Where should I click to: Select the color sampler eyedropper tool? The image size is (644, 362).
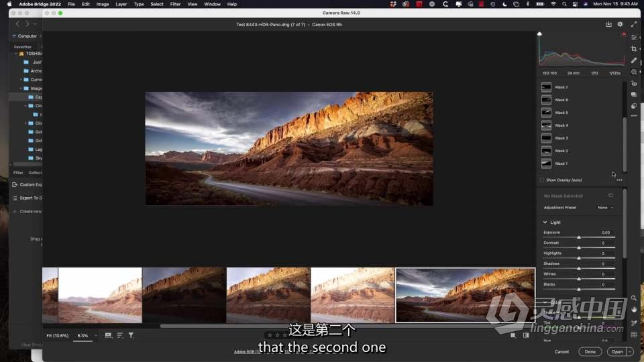pos(634,323)
